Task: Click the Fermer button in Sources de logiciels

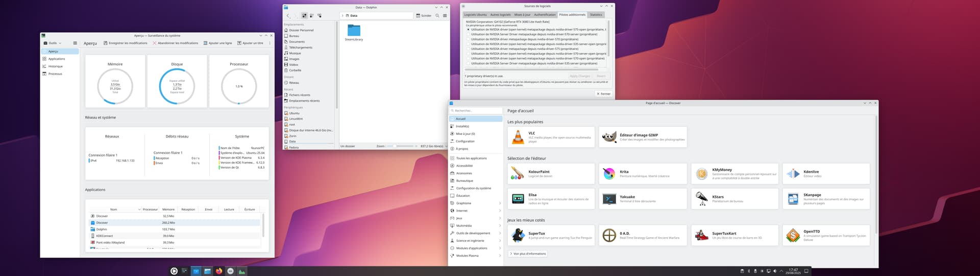Action: [x=603, y=94]
